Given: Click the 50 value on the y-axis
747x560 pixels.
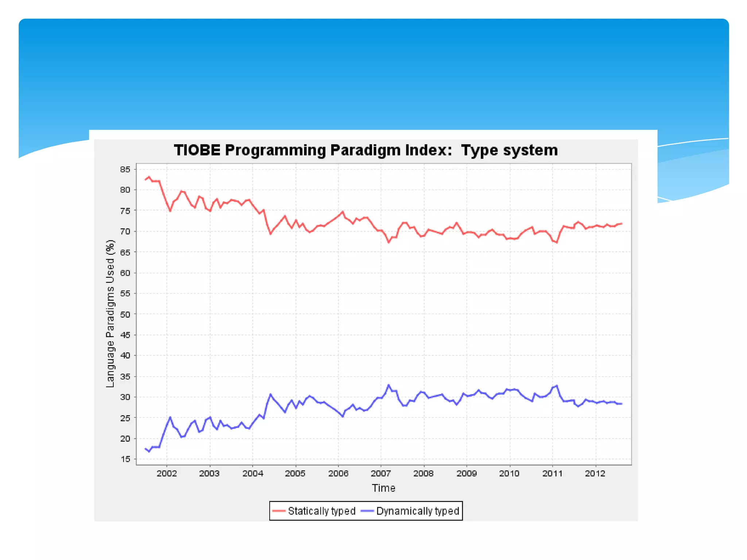Looking at the screenshot, I should pyautogui.click(x=125, y=314).
